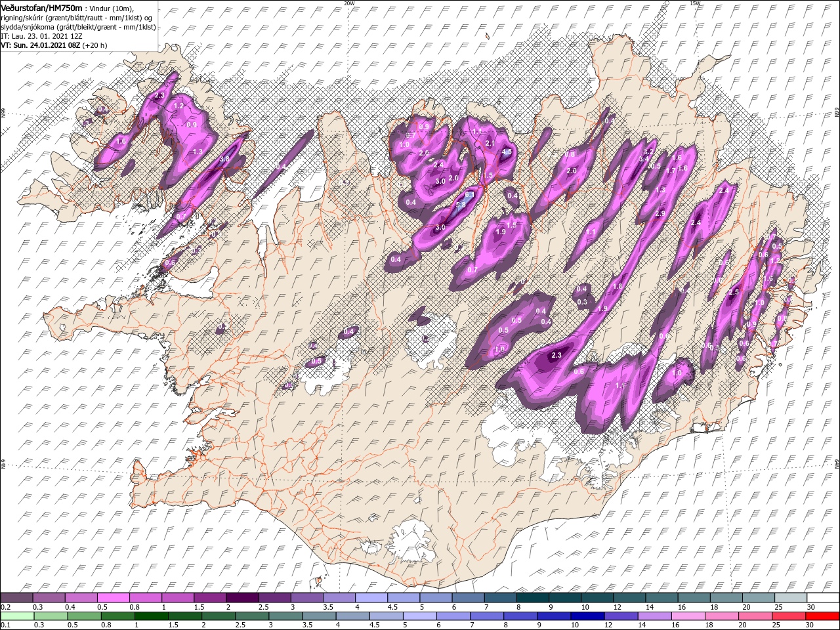Select the pale lavender 4–4.5 purple-row swatch
The width and height of the screenshot is (840, 630).
371,598
